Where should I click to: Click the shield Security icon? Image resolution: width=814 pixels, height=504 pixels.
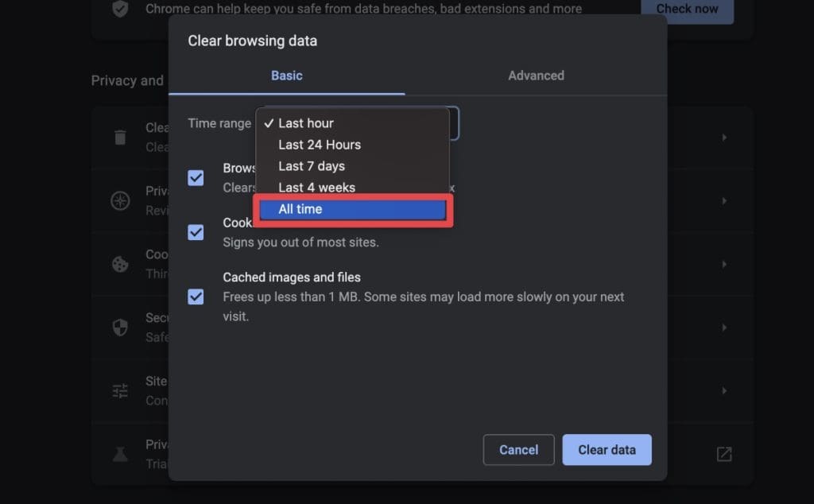point(120,328)
